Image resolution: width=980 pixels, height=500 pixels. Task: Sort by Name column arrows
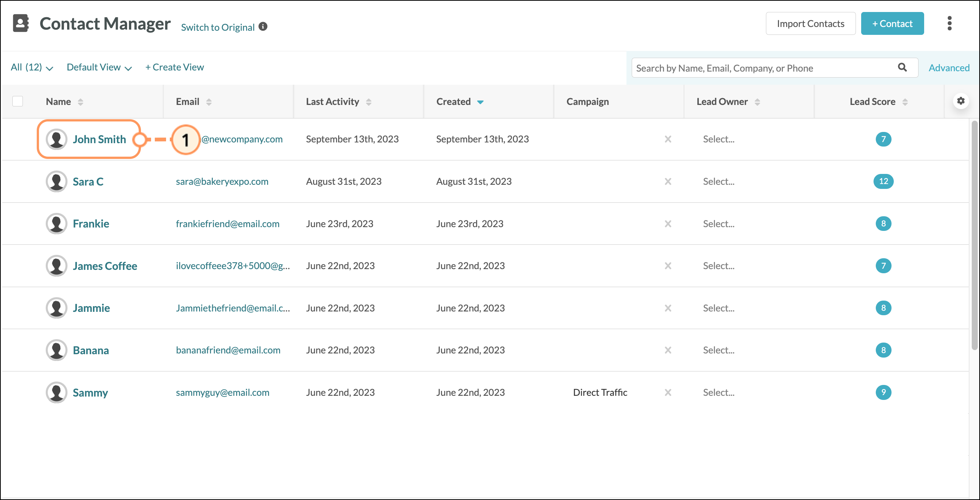[x=80, y=102]
